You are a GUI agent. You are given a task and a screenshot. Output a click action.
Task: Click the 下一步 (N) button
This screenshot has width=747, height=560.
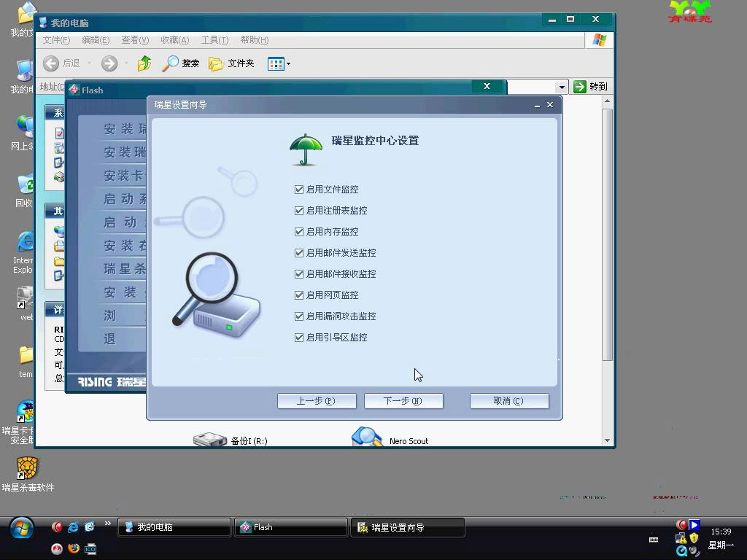(403, 401)
